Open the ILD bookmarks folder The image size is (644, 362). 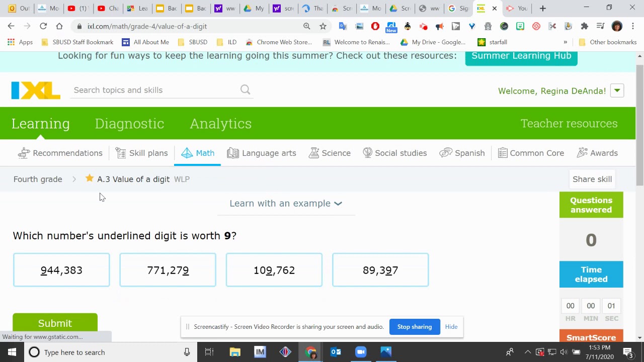coord(226,42)
